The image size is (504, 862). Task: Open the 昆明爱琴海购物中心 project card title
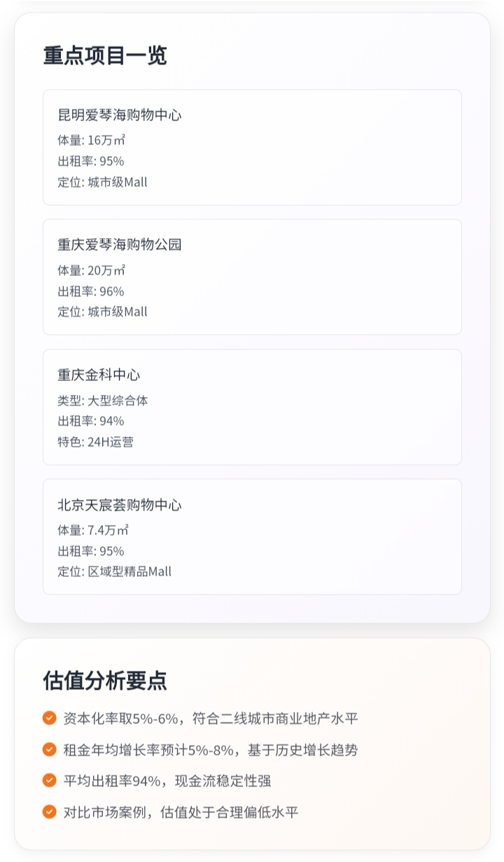pos(120,115)
